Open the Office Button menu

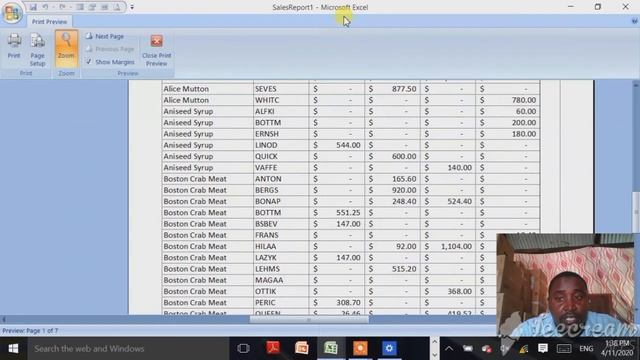click(12, 13)
